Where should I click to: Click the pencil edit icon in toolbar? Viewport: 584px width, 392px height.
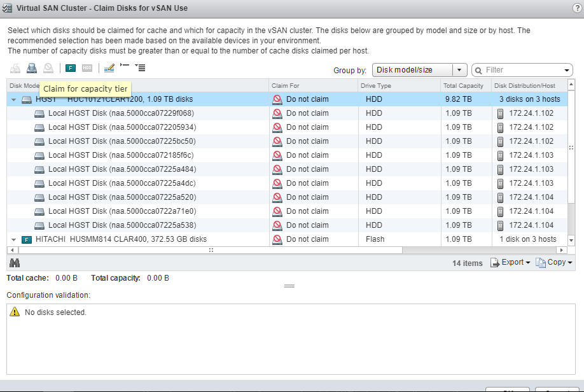[x=109, y=68]
